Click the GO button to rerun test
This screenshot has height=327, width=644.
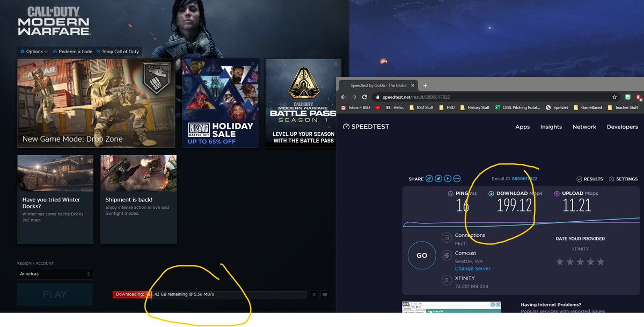tap(422, 256)
